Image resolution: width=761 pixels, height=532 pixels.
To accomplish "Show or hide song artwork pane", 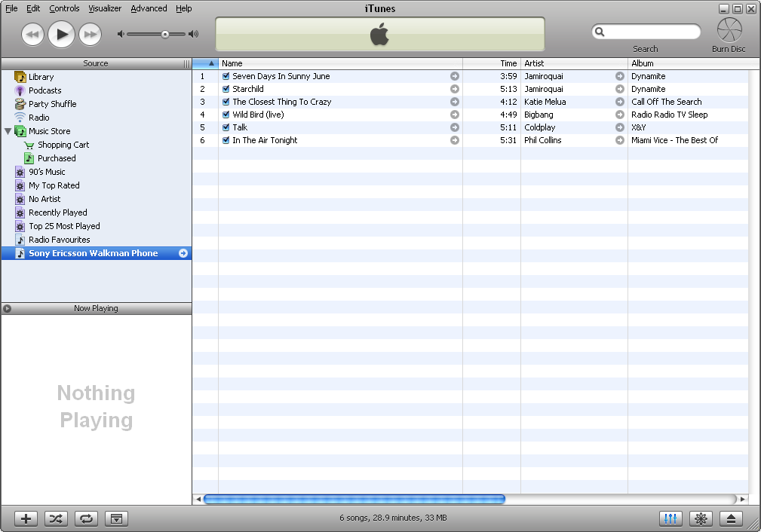I will click(x=116, y=518).
